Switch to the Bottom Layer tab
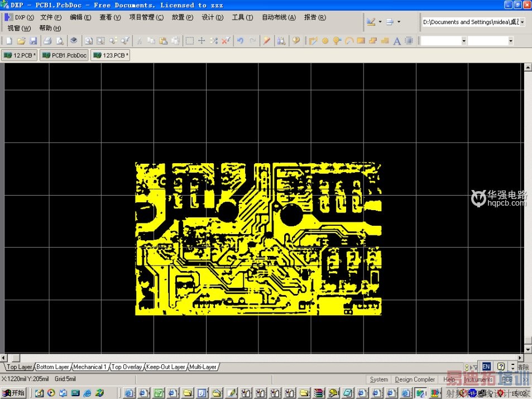This screenshot has width=532, height=399. click(52, 367)
